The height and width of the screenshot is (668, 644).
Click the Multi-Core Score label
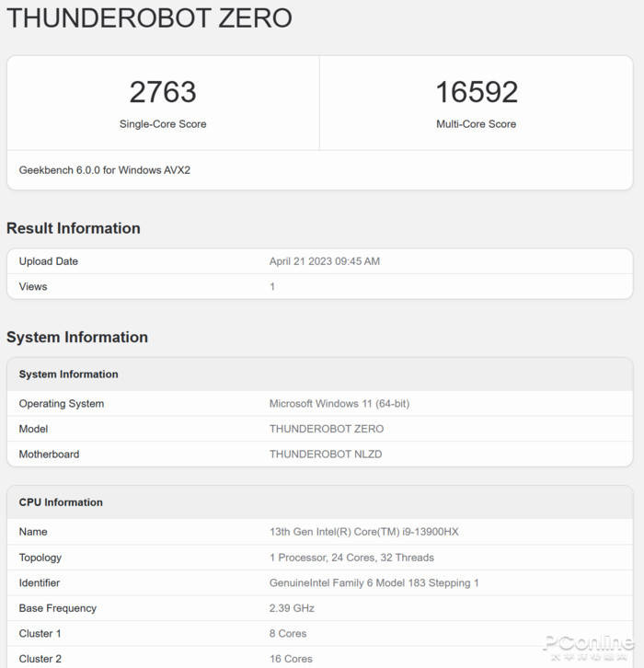click(x=477, y=124)
